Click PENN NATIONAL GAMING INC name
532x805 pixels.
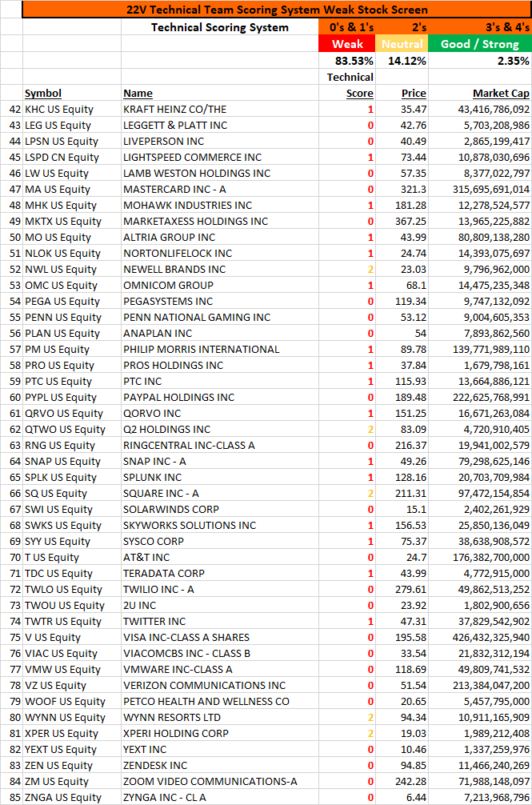click(x=197, y=317)
